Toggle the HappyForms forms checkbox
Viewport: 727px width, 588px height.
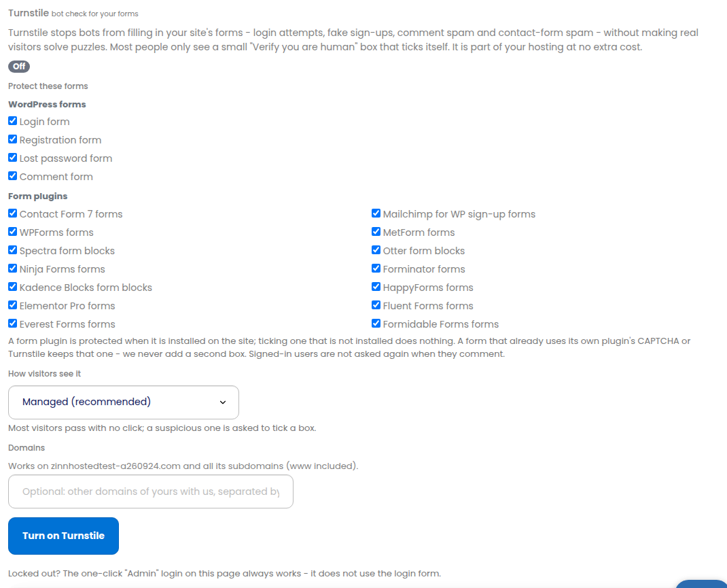pyautogui.click(x=376, y=287)
